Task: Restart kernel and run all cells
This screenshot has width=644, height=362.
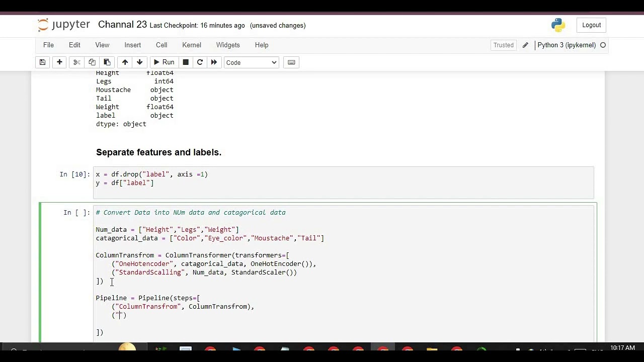Action: point(214,62)
